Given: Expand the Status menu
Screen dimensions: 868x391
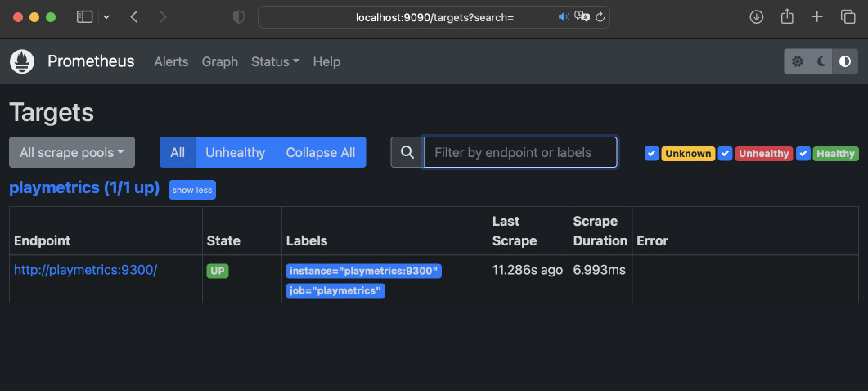Looking at the screenshot, I should pos(275,61).
